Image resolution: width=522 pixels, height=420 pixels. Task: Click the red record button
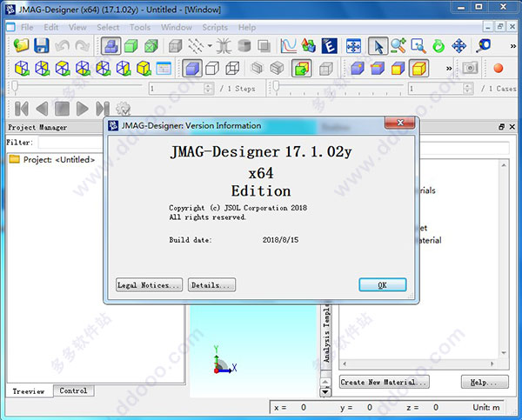tap(499, 68)
